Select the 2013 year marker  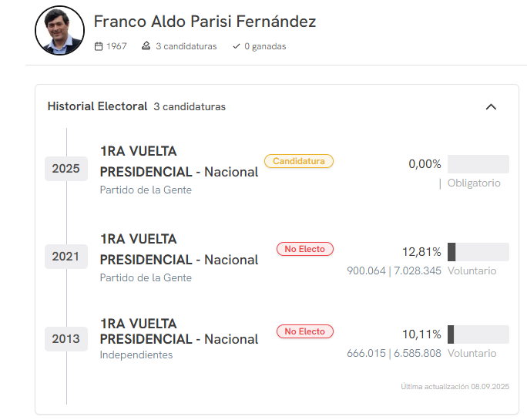coord(66,338)
